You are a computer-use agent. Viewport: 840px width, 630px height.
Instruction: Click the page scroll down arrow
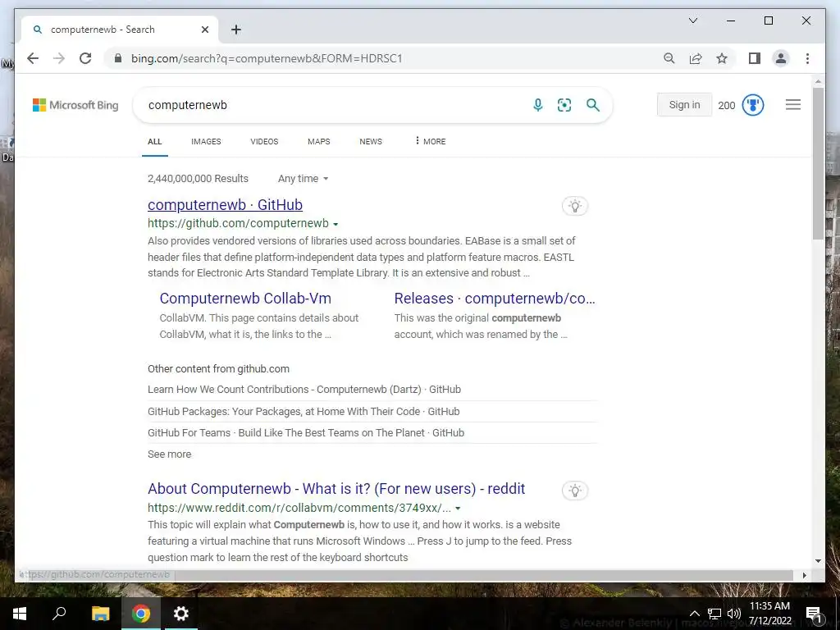(x=818, y=561)
